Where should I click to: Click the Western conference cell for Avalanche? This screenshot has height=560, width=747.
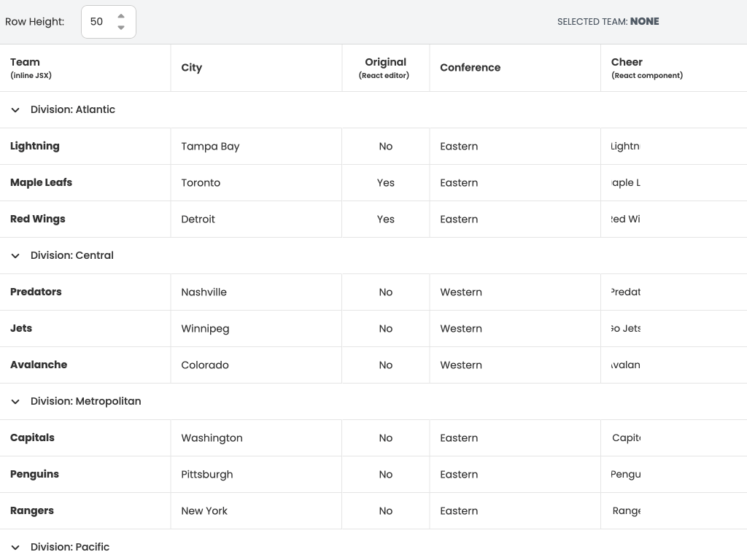[x=461, y=365]
